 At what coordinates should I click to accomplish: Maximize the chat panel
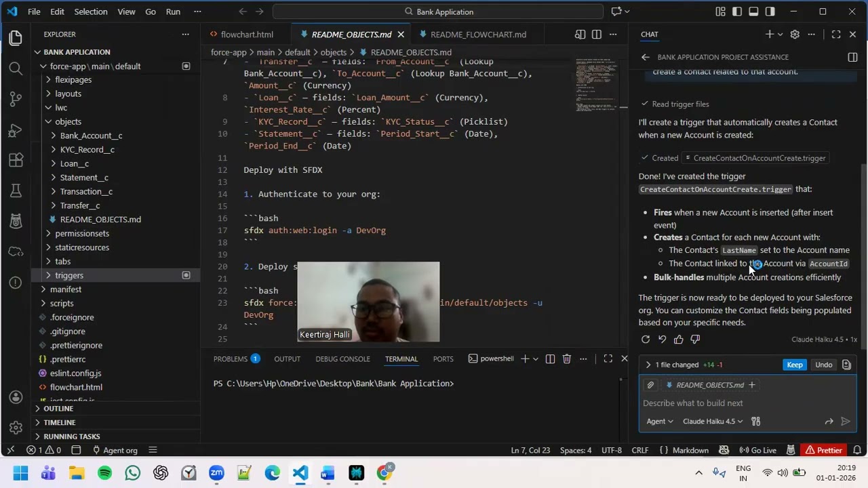point(836,34)
